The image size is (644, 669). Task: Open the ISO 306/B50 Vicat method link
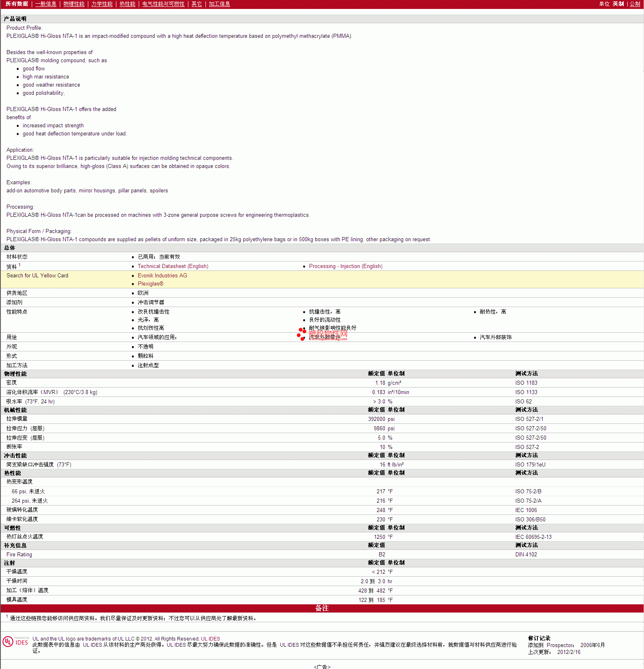click(x=530, y=520)
